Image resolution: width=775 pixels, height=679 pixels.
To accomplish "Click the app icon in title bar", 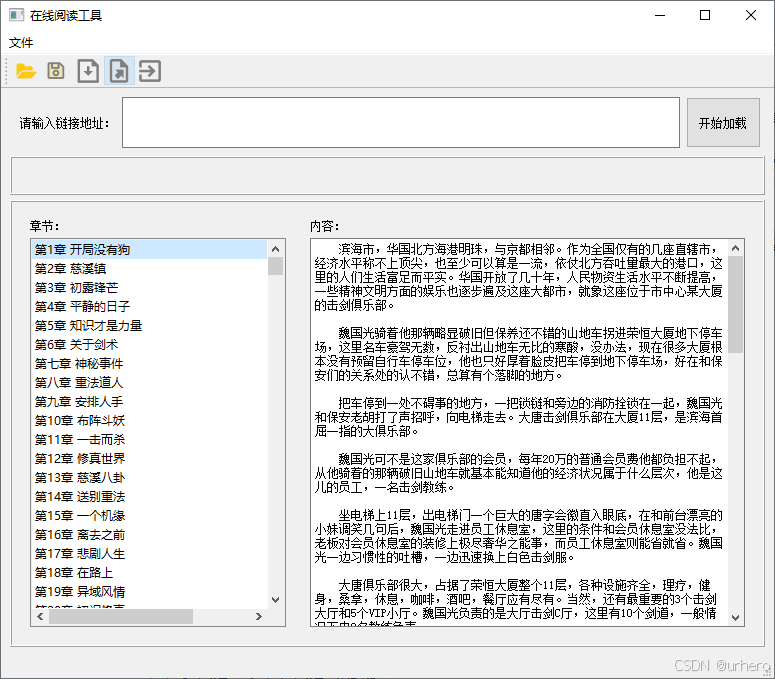I will tap(16, 15).
